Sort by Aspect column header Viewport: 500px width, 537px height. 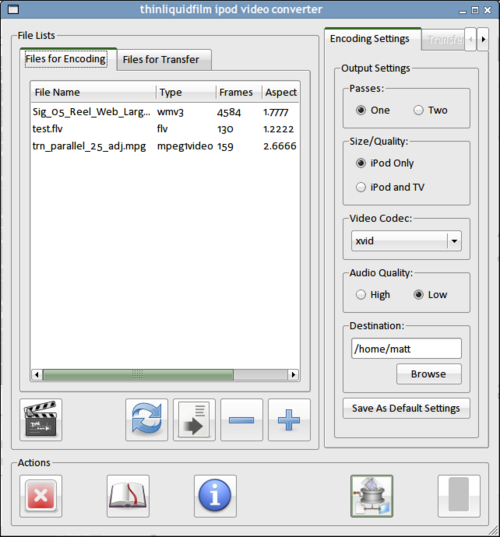[x=281, y=92]
